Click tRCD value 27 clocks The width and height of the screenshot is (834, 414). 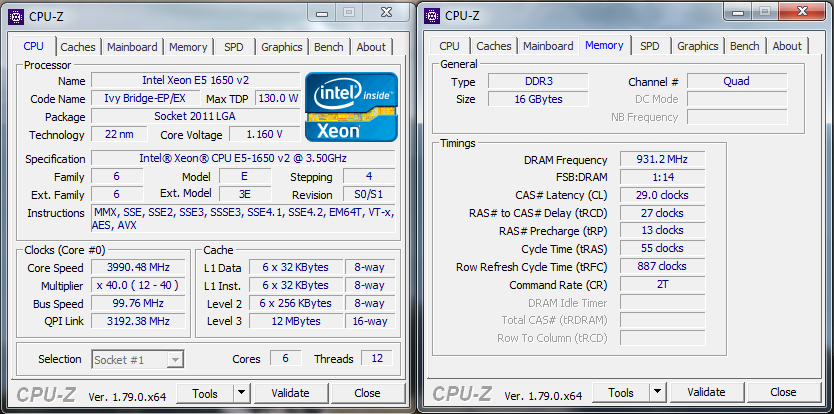pos(663,213)
